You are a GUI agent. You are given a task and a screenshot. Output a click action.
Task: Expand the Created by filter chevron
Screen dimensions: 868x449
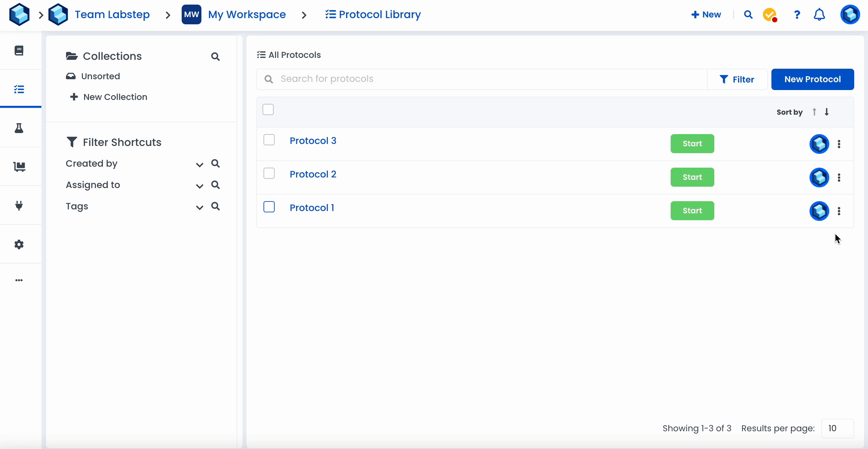(199, 164)
